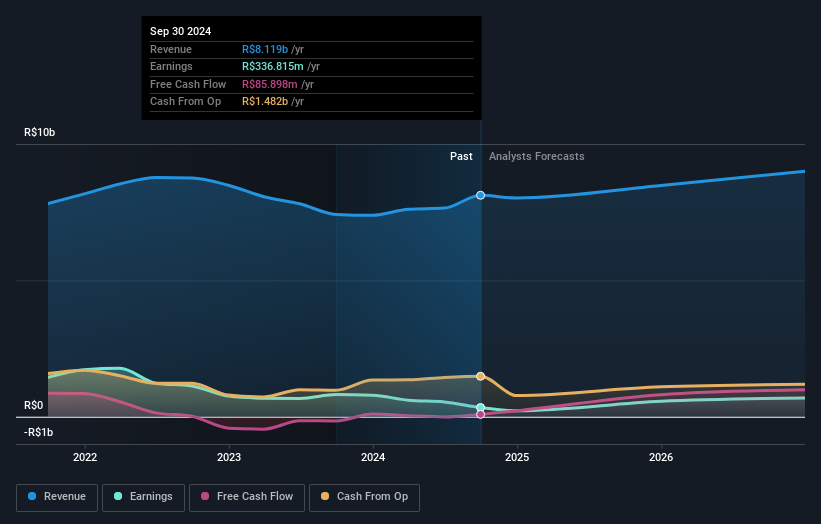Click the 2022 x-axis label
The height and width of the screenshot is (524, 821).
point(85,457)
